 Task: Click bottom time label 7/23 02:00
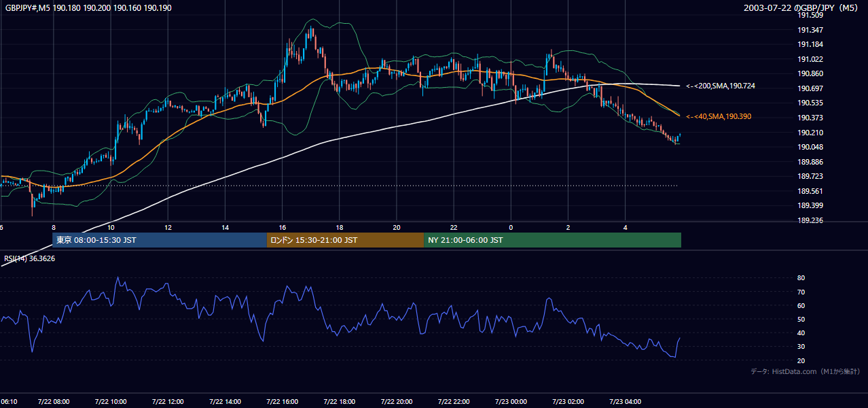point(568,402)
